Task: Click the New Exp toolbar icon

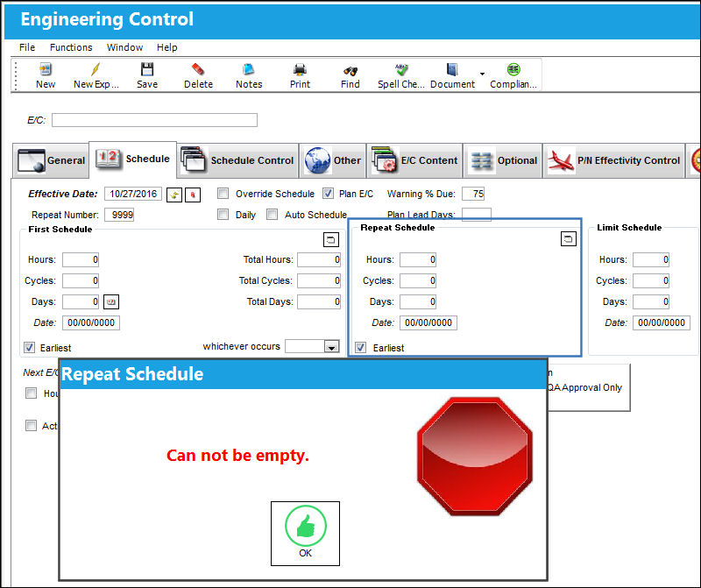Action: [x=96, y=75]
